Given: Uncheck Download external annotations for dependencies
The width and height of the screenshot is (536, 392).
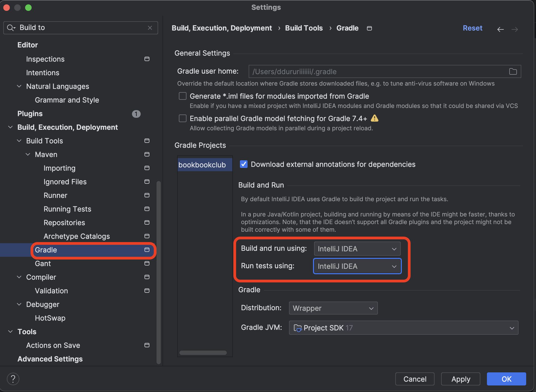Looking at the screenshot, I should (x=243, y=164).
